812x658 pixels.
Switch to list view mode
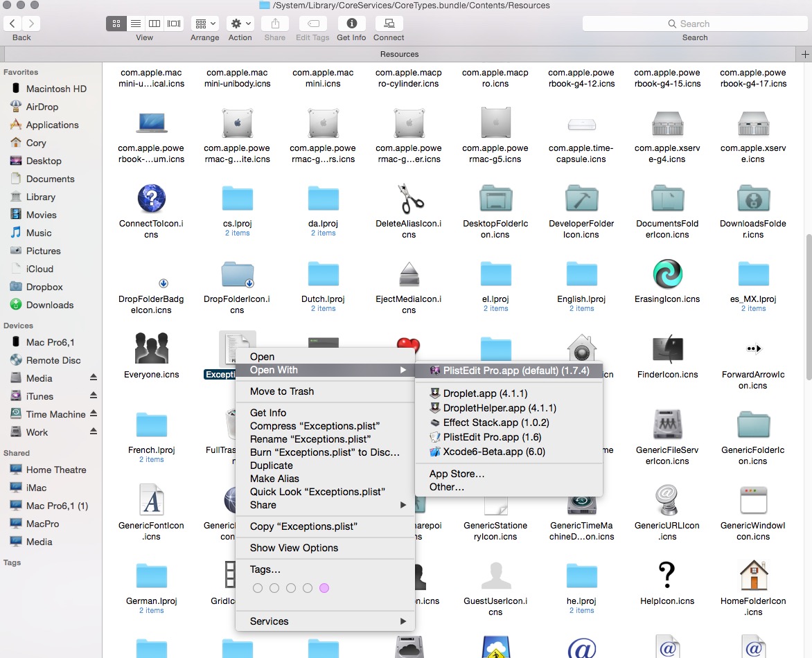click(x=136, y=24)
